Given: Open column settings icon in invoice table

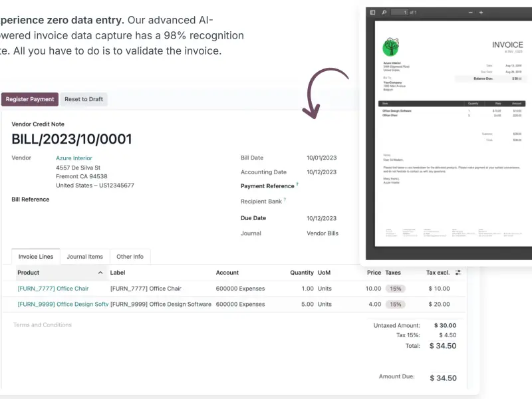Looking at the screenshot, I should (458, 273).
